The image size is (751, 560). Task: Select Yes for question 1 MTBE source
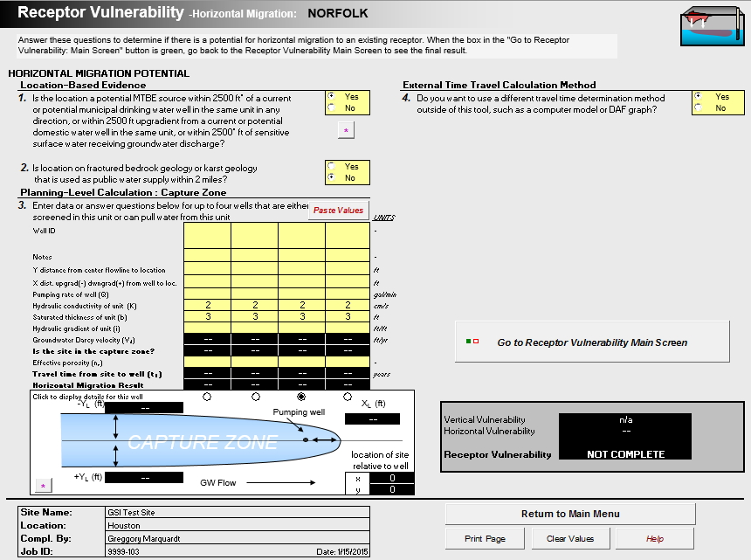click(x=330, y=97)
